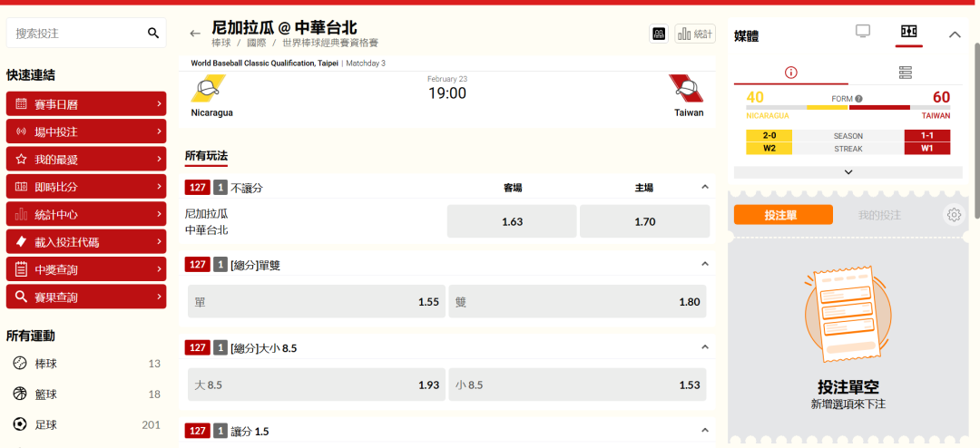This screenshot has width=980, height=448.
Task: Select 籃球 in the sports list
Action: point(86,394)
